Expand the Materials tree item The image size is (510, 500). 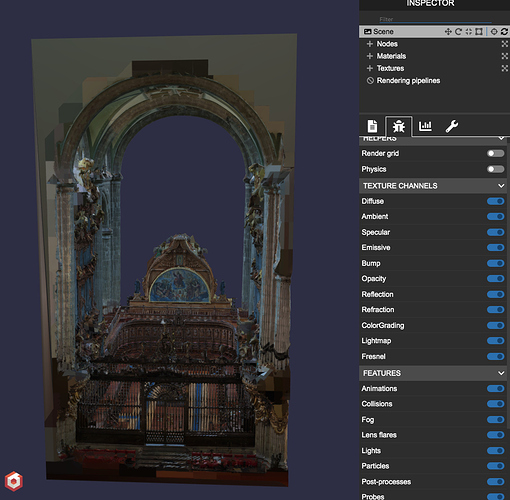pos(369,56)
